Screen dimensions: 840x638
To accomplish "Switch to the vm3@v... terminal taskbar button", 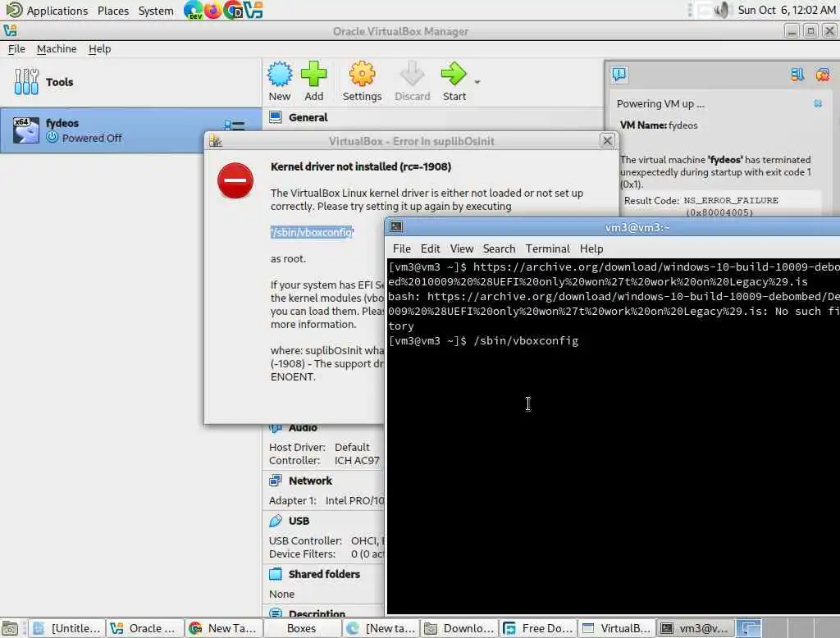I will pyautogui.click(x=696, y=628).
